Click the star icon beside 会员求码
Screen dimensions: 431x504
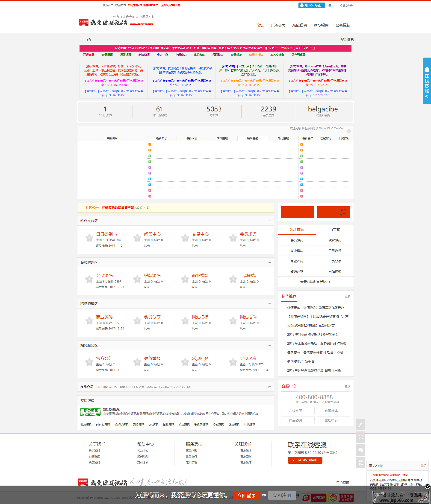click(x=233, y=237)
